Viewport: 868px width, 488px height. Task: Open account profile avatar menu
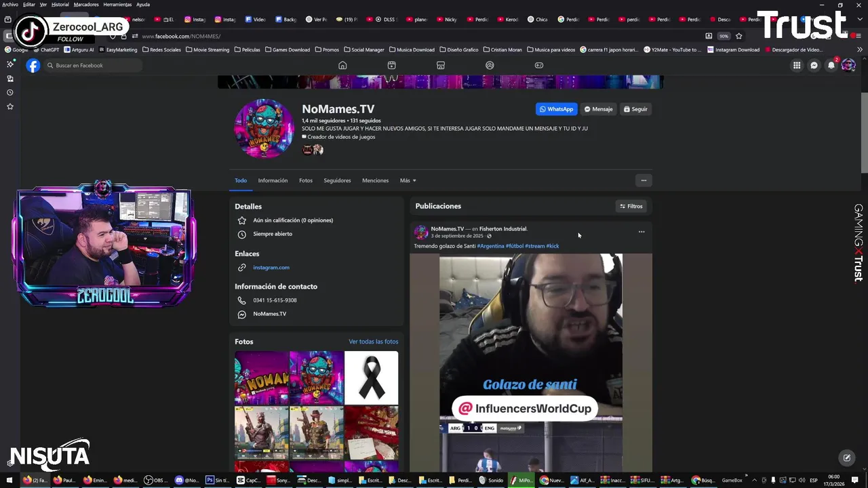848,65
